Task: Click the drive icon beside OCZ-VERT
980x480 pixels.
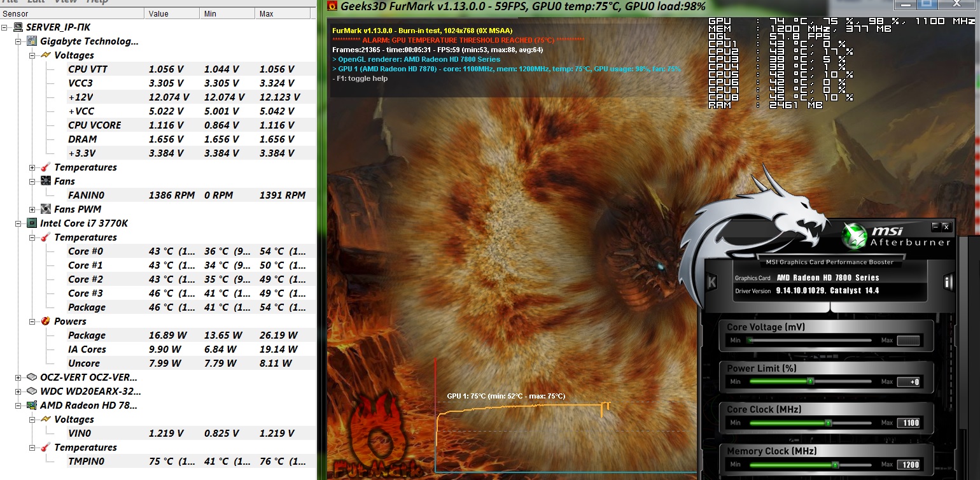Action: pos(32,378)
